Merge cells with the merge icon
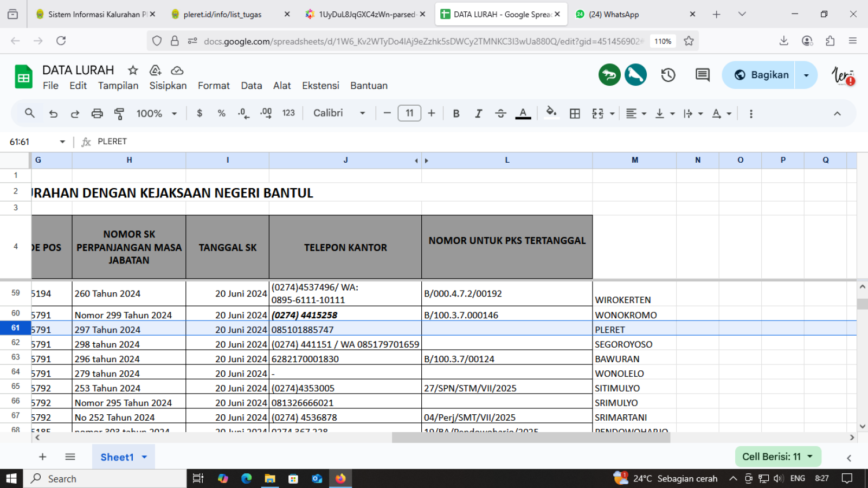 [x=597, y=113]
